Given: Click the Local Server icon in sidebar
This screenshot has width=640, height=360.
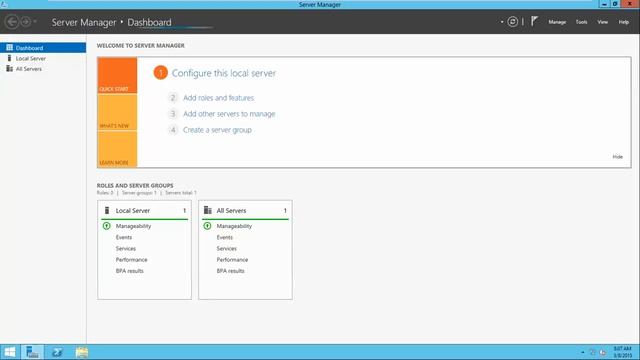Looking at the screenshot, I should (x=9, y=58).
